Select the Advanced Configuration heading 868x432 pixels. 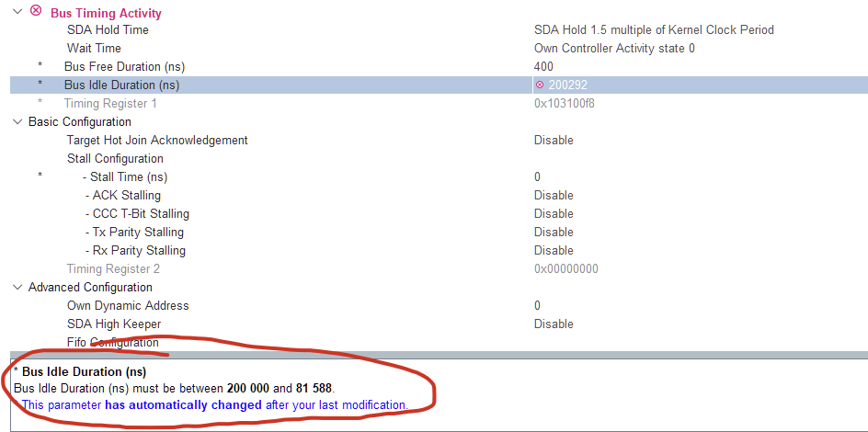coord(90,287)
